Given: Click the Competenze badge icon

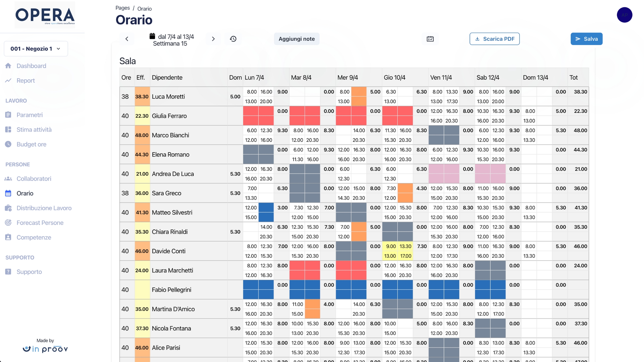Looking at the screenshot, I should click(x=8, y=237).
